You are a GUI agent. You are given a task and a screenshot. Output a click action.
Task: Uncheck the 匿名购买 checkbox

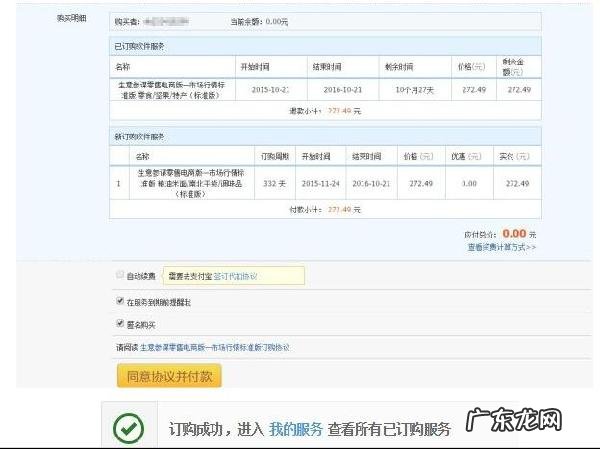120,324
